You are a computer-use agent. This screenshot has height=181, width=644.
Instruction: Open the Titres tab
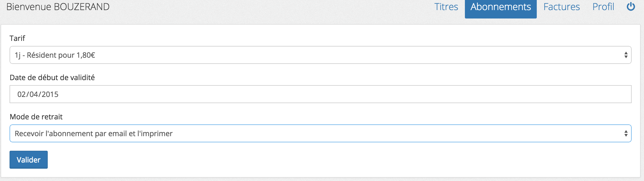446,7
